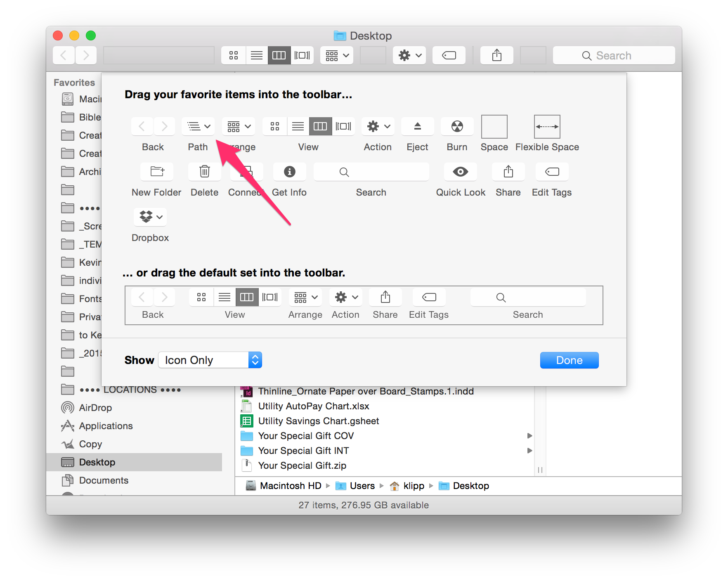Select Your Special Gift.zip file
The width and height of the screenshot is (728, 581).
[x=302, y=465]
